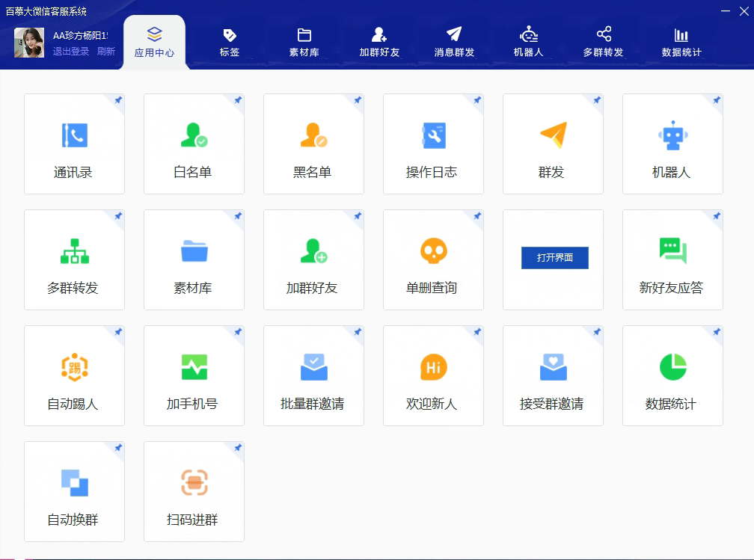Launch the 单删查询 skull icon

tap(433, 251)
